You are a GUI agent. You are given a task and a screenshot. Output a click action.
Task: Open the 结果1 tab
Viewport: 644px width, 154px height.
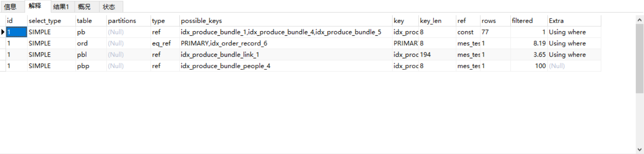tap(61, 7)
